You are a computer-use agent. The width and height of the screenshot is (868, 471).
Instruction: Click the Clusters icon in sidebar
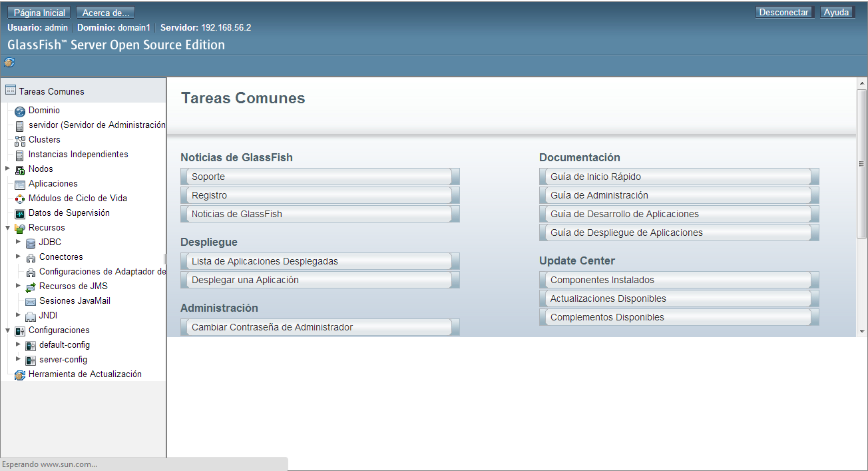point(20,141)
